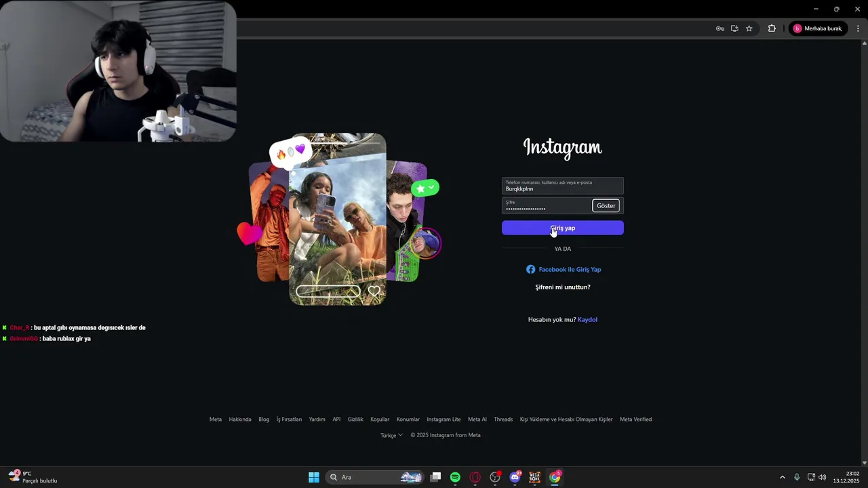Open the Yardım footer link
The width and height of the screenshot is (868, 488).
tap(317, 419)
